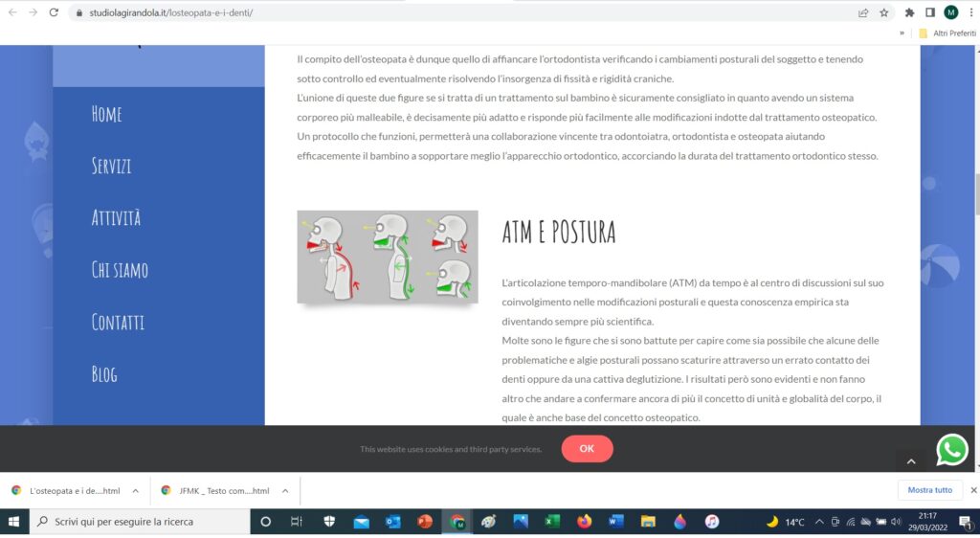The width and height of the screenshot is (980, 538).
Task: Expand options for L'osteopata download item
Action: 135,490
